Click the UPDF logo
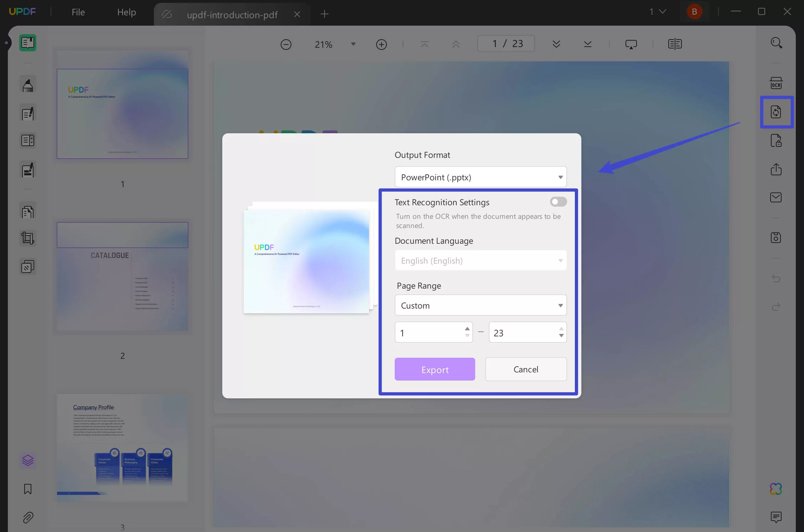 (x=22, y=12)
